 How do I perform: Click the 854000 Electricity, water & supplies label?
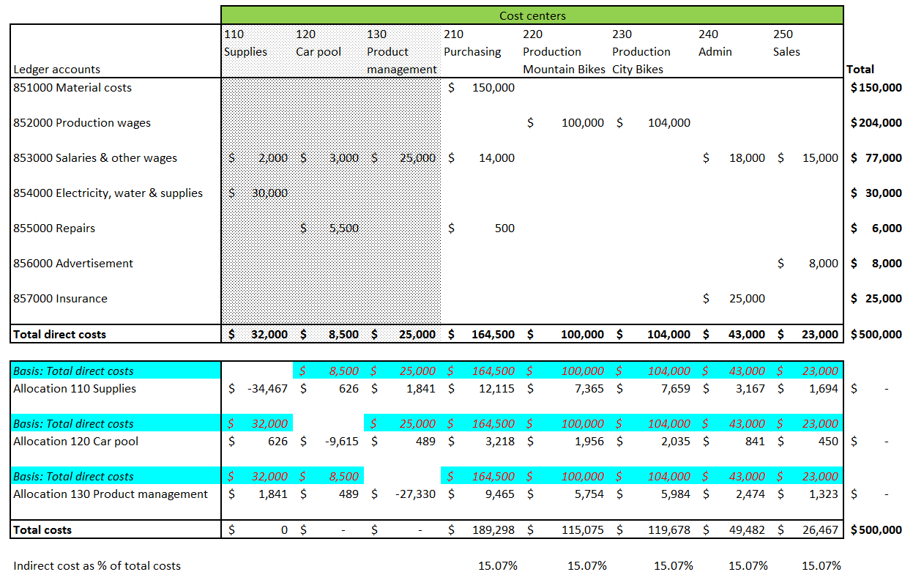pyautogui.click(x=108, y=193)
